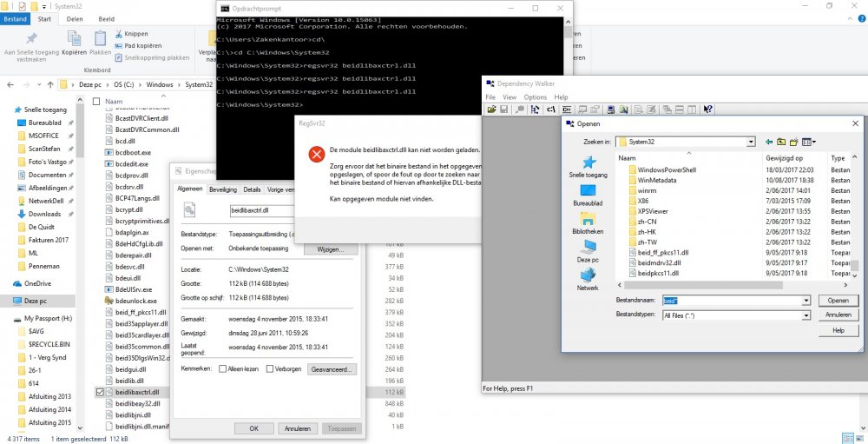Click the Open file icon in Dependency Walker toolbar

491,109
